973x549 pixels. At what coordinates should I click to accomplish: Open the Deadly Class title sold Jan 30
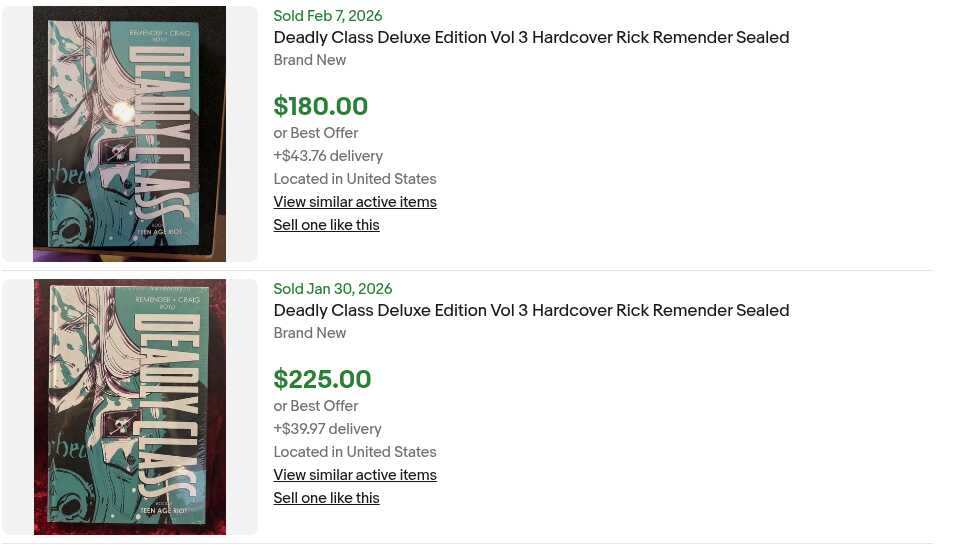pos(531,311)
